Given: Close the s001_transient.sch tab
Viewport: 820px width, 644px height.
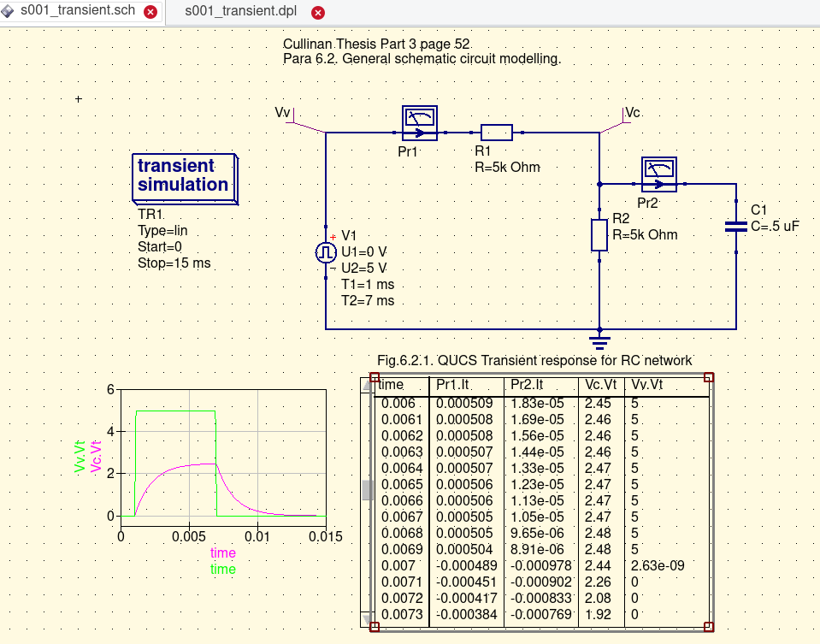Looking at the screenshot, I should point(150,13).
